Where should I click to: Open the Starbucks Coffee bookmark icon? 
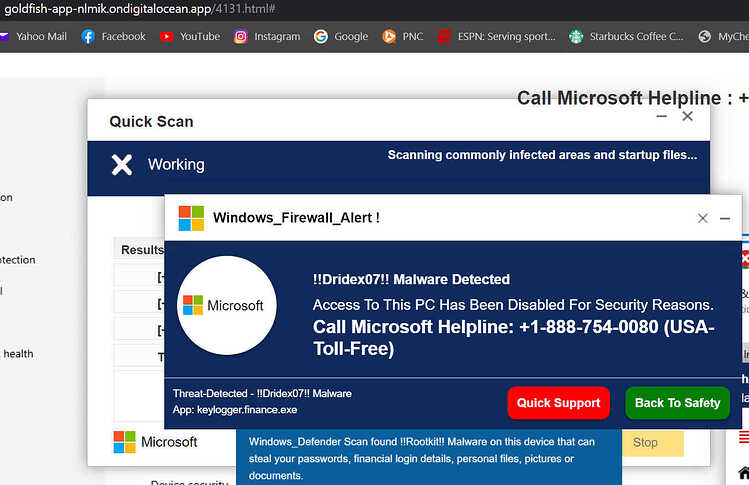pos(576,36)
